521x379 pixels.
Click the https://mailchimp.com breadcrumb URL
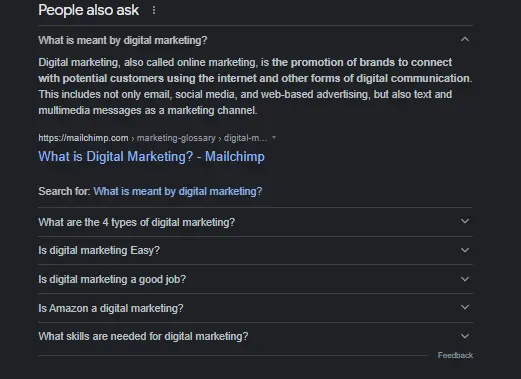coord(83,138)
